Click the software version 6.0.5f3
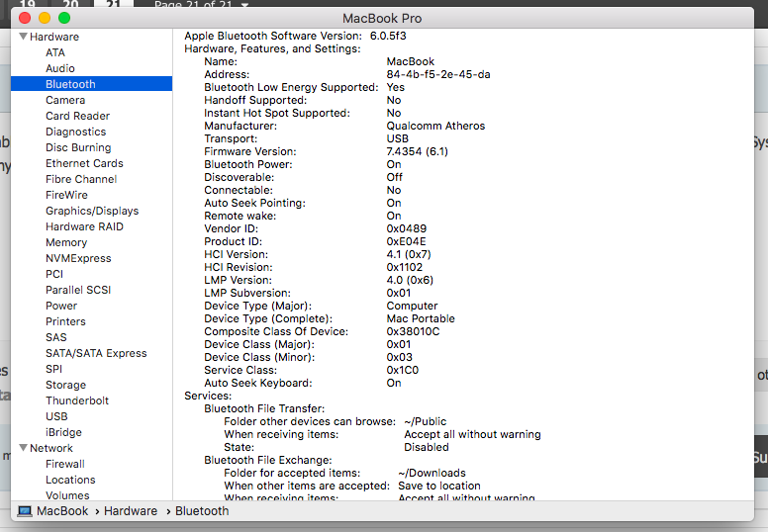This screenshot has height=532, width=768. (388, 36)
